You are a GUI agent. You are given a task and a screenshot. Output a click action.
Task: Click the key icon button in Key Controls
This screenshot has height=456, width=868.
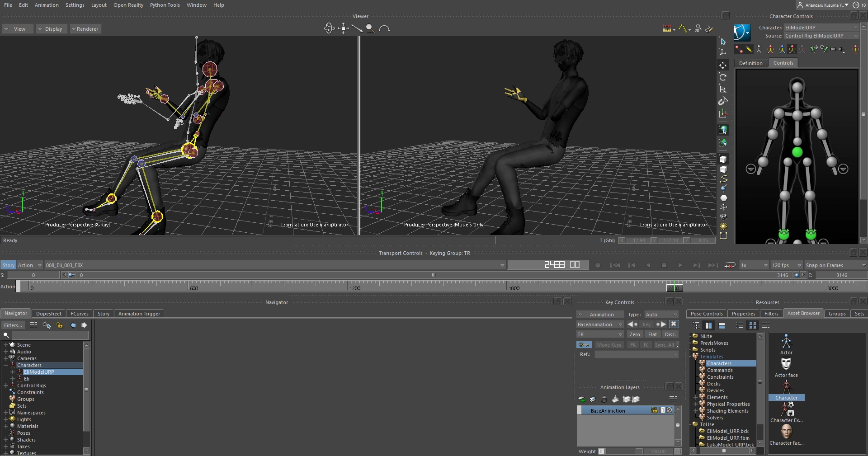584,345
